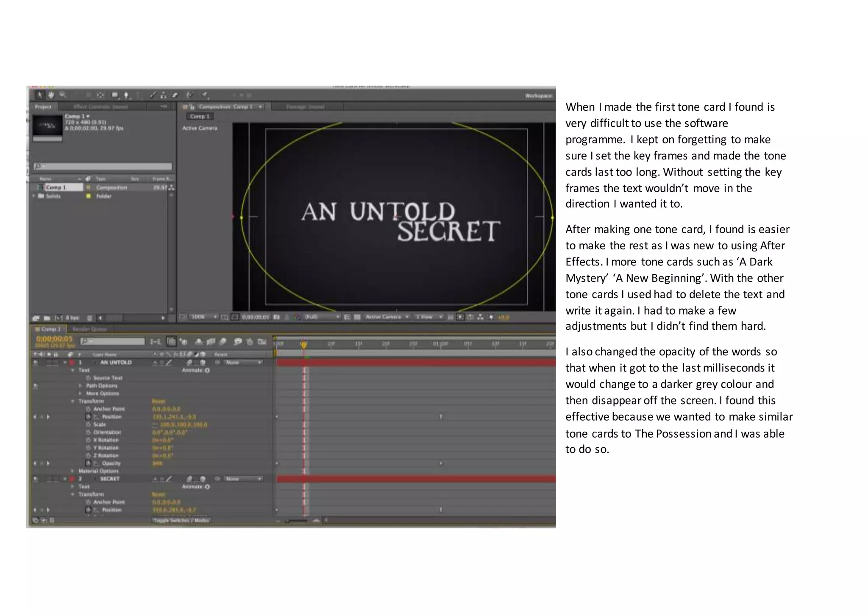868x614 pixels.
Task: Create new folder in Project panel
Action: 47,318
